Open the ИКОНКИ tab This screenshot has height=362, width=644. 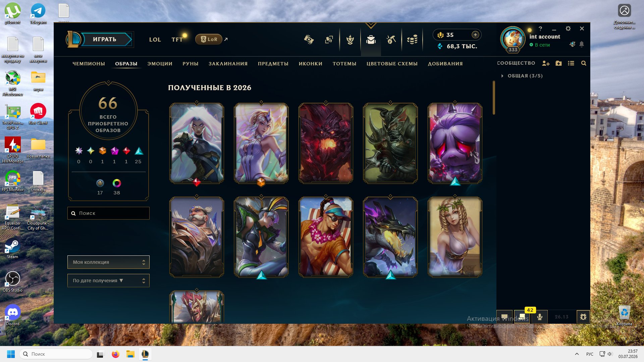(310, 64)
